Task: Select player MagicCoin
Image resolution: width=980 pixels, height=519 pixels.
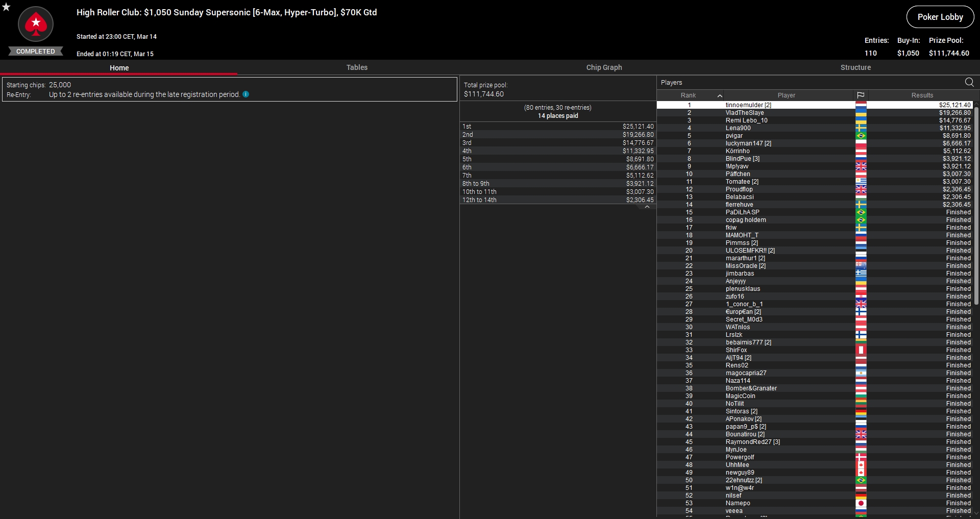Action: click(815, 396)
